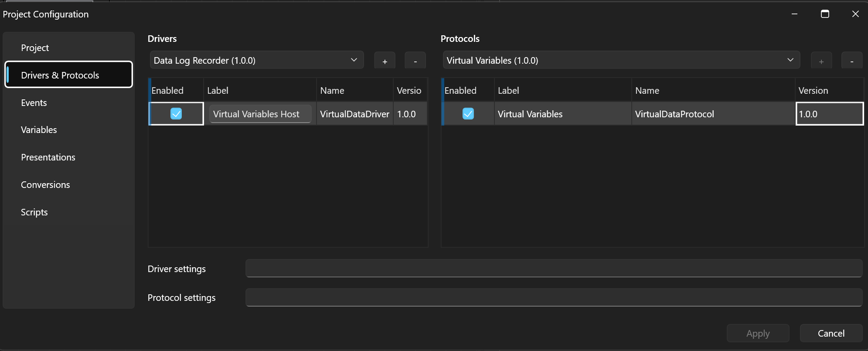Click the Drivers table Name column header

pyautogui.click(x=355, y=90)
